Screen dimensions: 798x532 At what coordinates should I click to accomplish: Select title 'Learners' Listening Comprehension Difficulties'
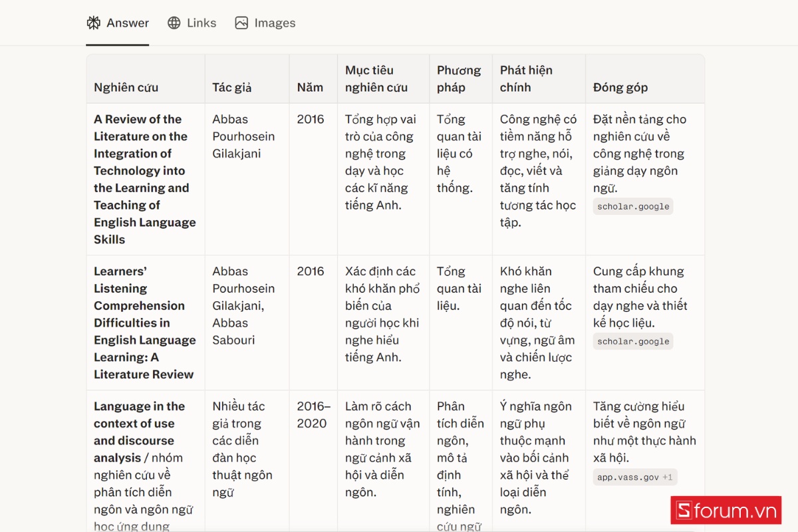[x=145, y=323]
